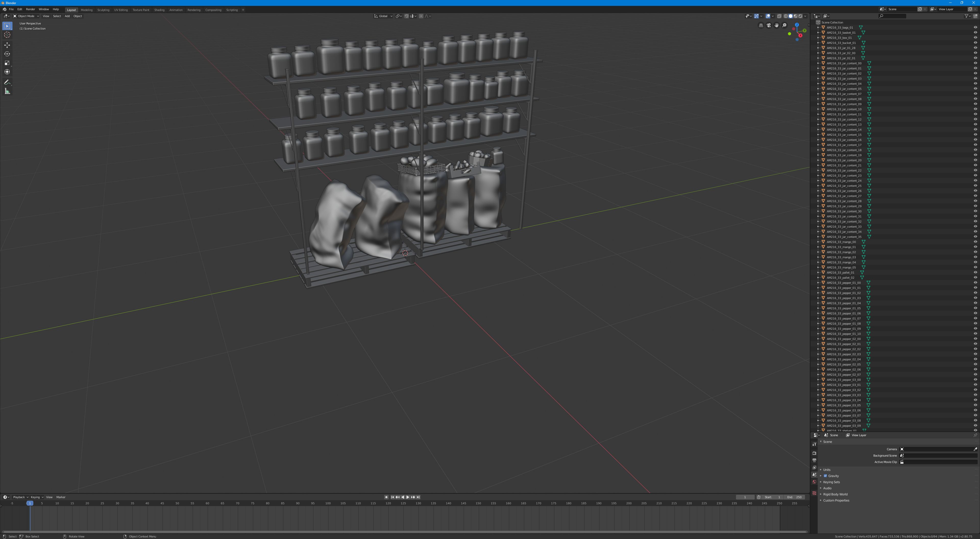Switch to the Shading workspace tab

tap(160, 10)
